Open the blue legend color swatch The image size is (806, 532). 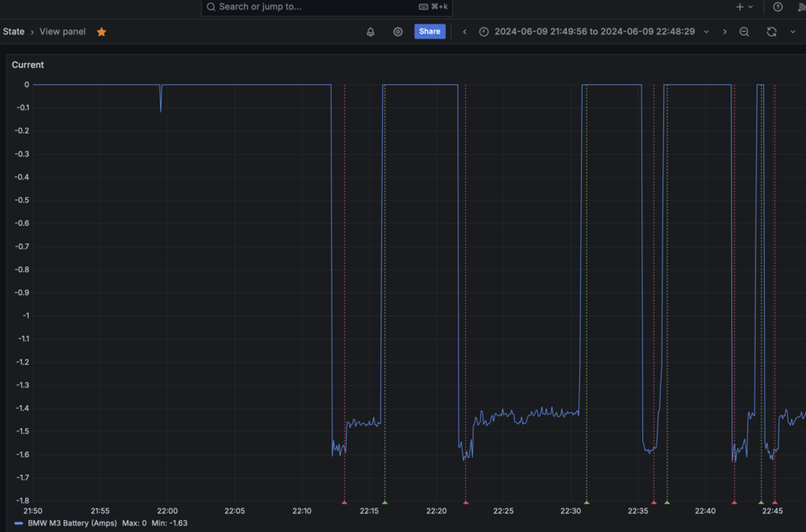pos(19,524)
